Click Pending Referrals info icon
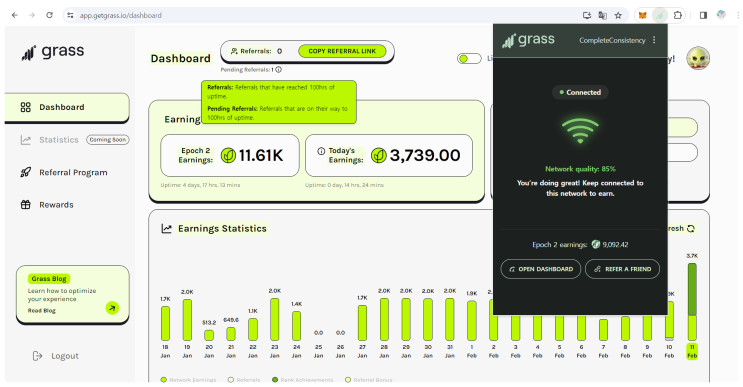The width and height of the screenshot is (743, 387). tap(279, 70)
